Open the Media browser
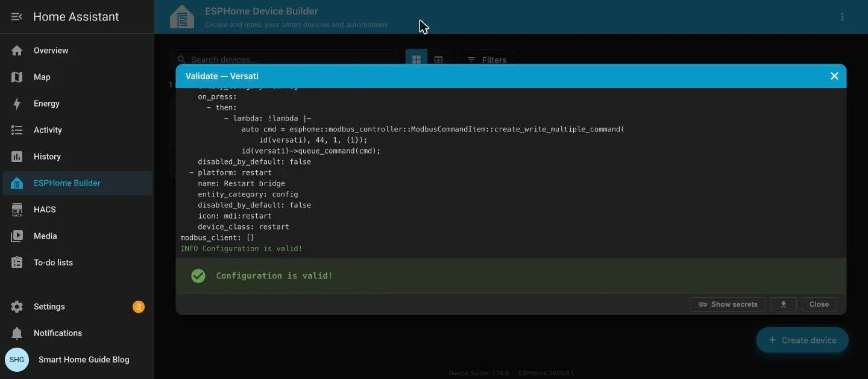This screenshot has width=868, height=379. tap(77, 236)
